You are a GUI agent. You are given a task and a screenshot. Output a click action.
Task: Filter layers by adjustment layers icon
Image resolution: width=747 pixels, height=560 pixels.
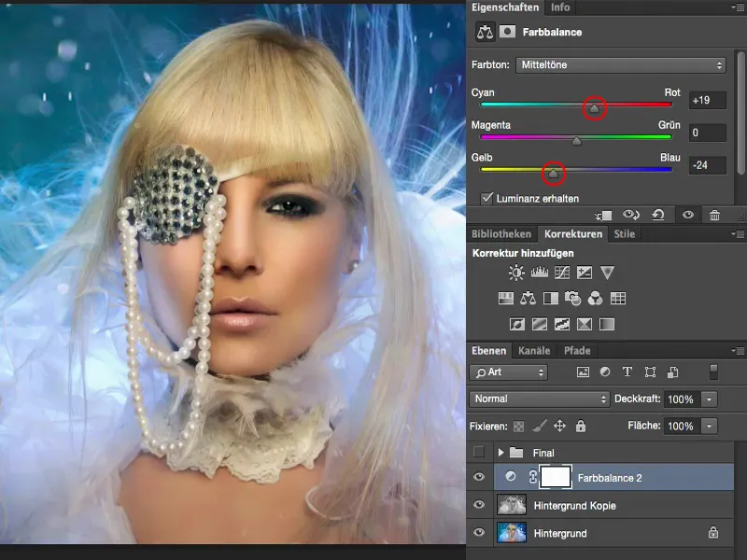tap(605, 371)
